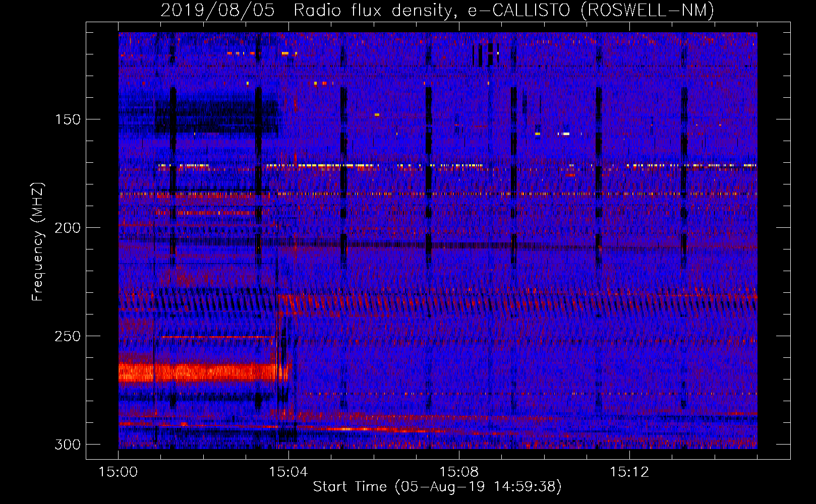Click the '15:04' time axis label
This screenshot has height=504, width=816.
click(x=288, y=472)
